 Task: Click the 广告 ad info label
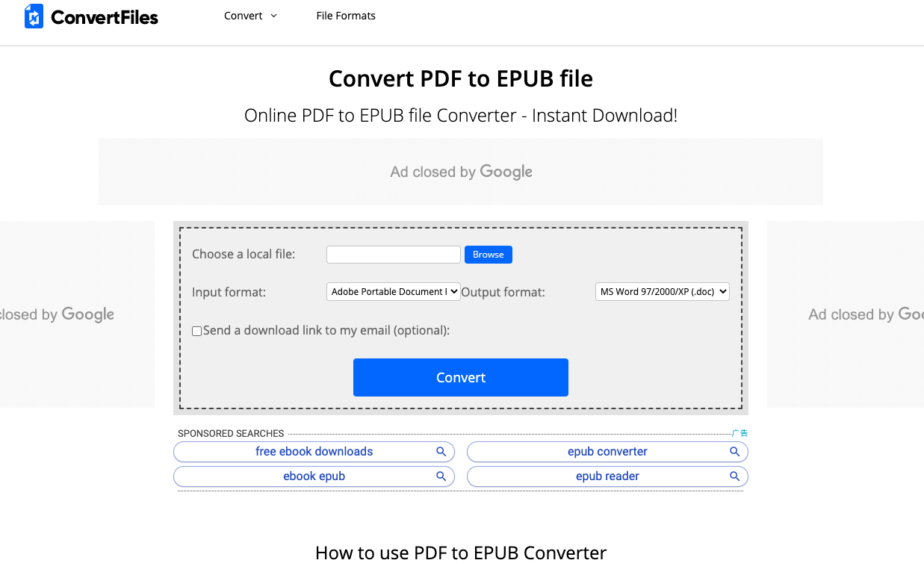[x=740, y=432]
